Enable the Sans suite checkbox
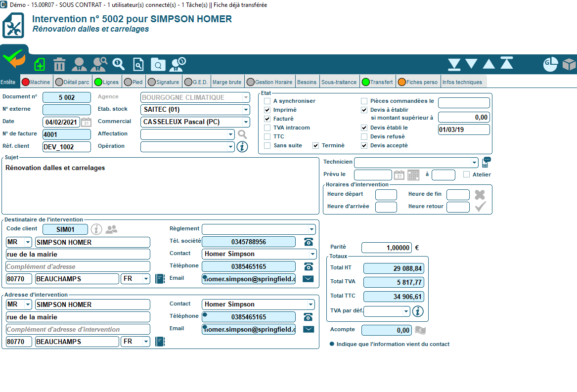The width and height of the screenshot is (577, 392). (x=267, y=145)
